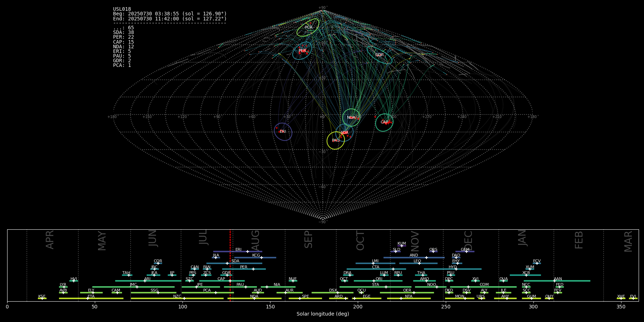
Task: Click the PER activity bar in the timeline
Action: click(244, 269)
